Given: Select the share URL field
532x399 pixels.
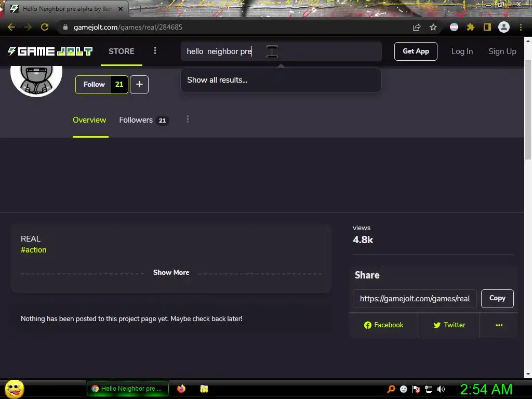Looking at the screenshot, I should click(x=415, y=299).
